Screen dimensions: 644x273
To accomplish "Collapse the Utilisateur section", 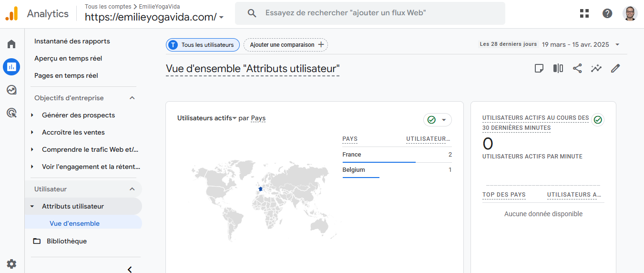I will click(133, 189).
